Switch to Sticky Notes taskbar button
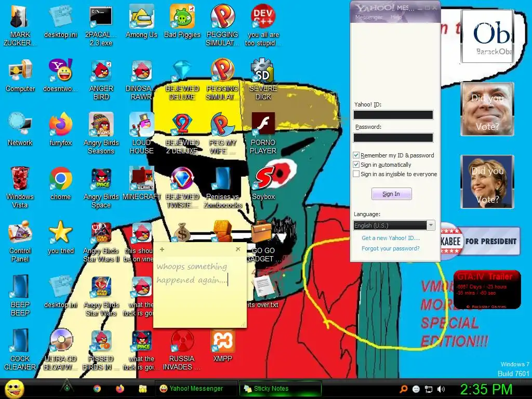Screen dimensions: 532x399 [280, 389]
